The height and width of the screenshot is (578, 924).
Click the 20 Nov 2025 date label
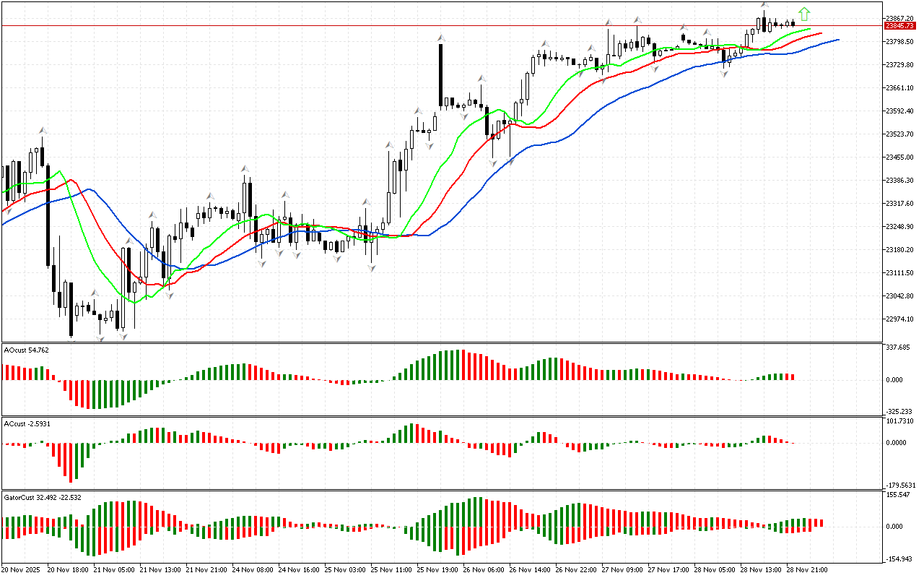[x=19, y=570]
